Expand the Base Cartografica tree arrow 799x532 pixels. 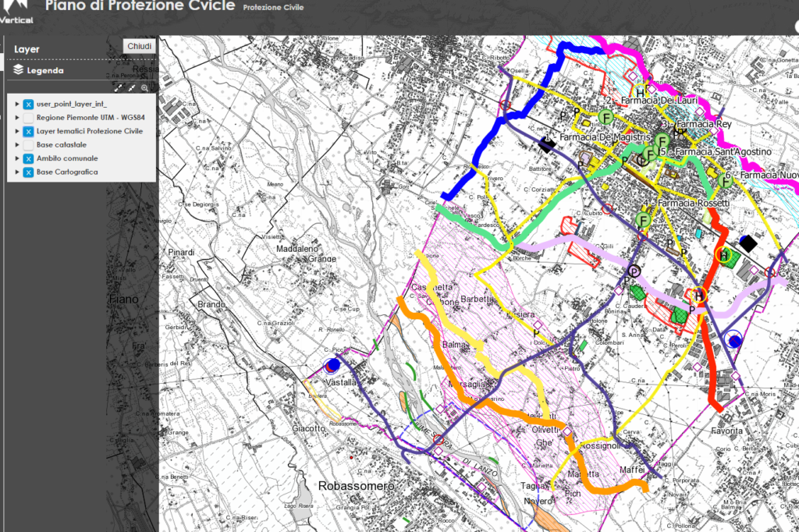pyautogui.click(x=17, y=172)
